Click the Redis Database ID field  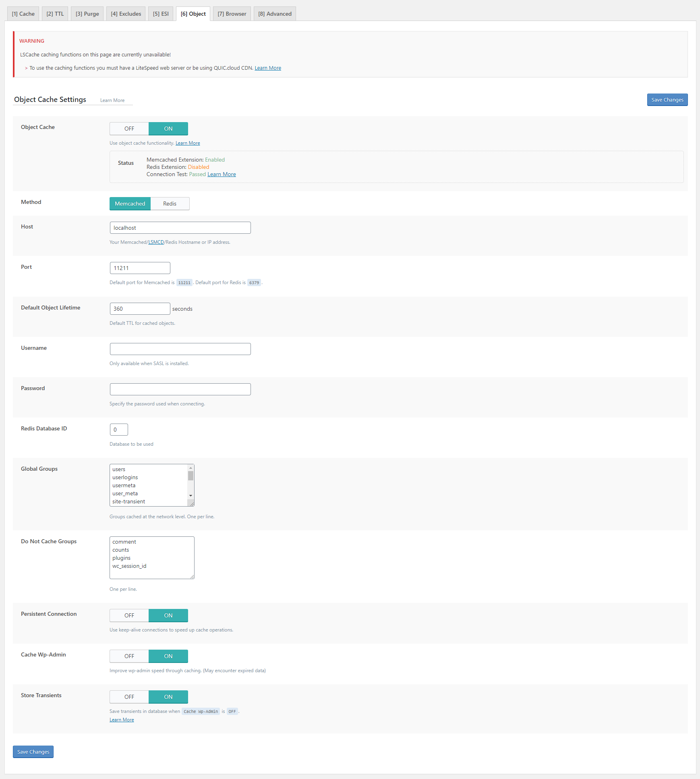(119, 430)
